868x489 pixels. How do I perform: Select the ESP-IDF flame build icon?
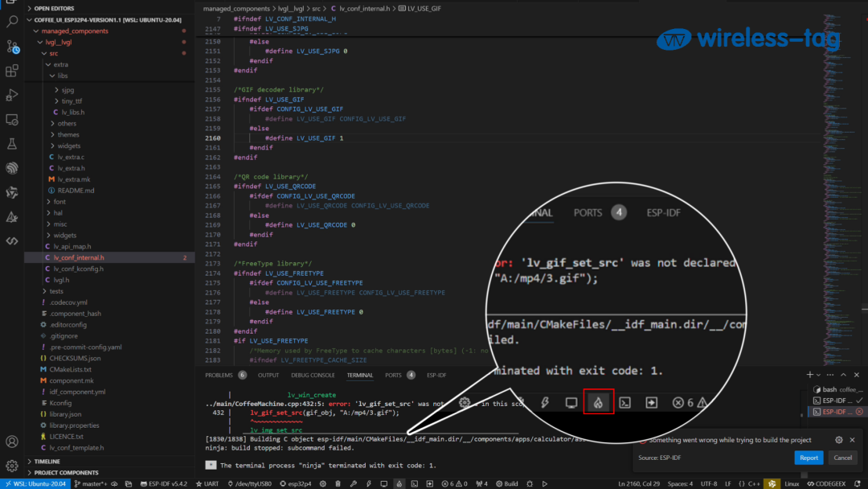click(x=599, y=401)
